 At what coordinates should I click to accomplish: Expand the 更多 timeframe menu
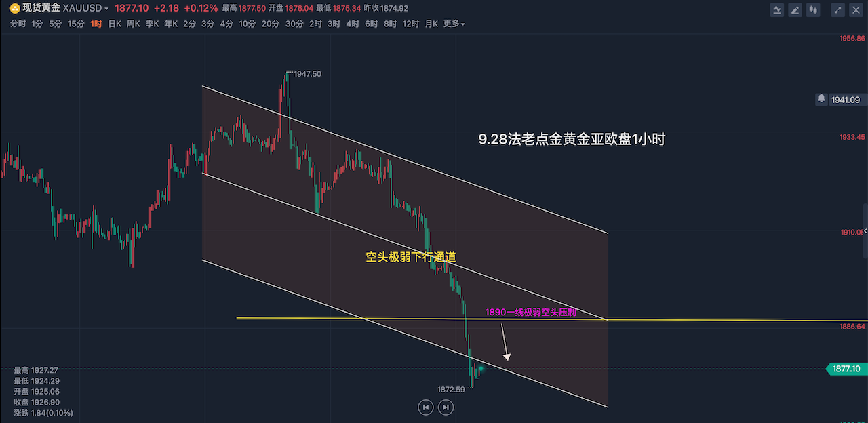[454, 24]
